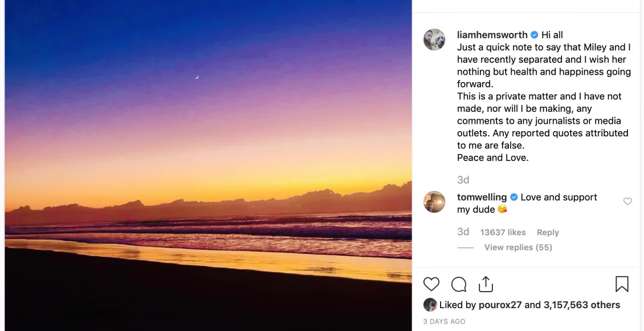644x331 pixels.
Task: Open the pourox27 profile link
Action: [500, 305]
